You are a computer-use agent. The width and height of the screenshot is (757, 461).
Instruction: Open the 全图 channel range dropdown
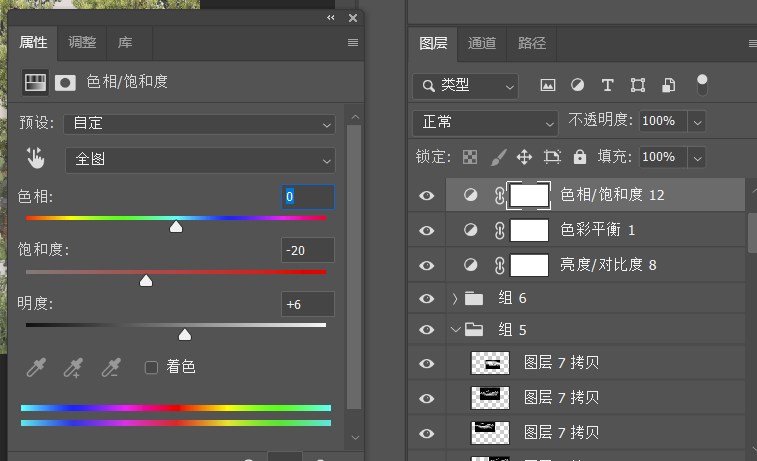[200, 160]
